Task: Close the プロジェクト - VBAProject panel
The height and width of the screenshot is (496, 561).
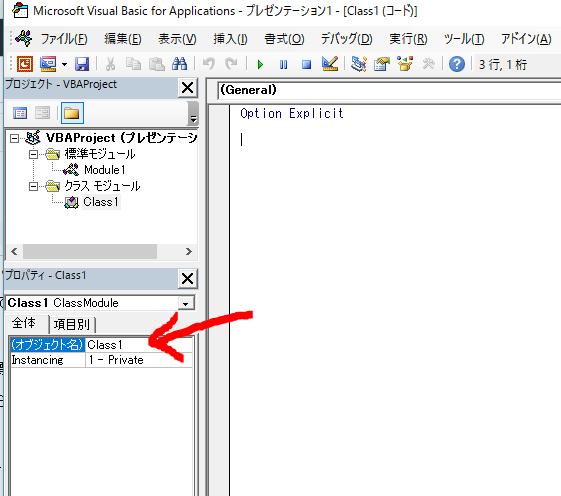Action: tap(187, 88)
